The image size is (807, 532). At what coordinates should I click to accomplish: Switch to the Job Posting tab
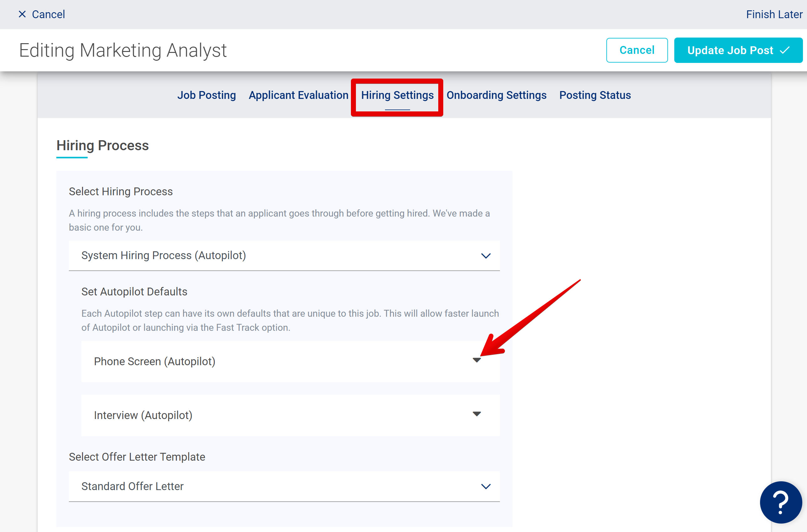207,95
